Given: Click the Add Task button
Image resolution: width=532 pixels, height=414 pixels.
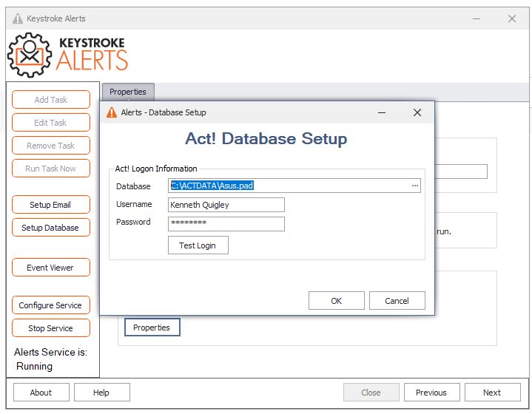Looking at the screenshot, I should 51,100.
